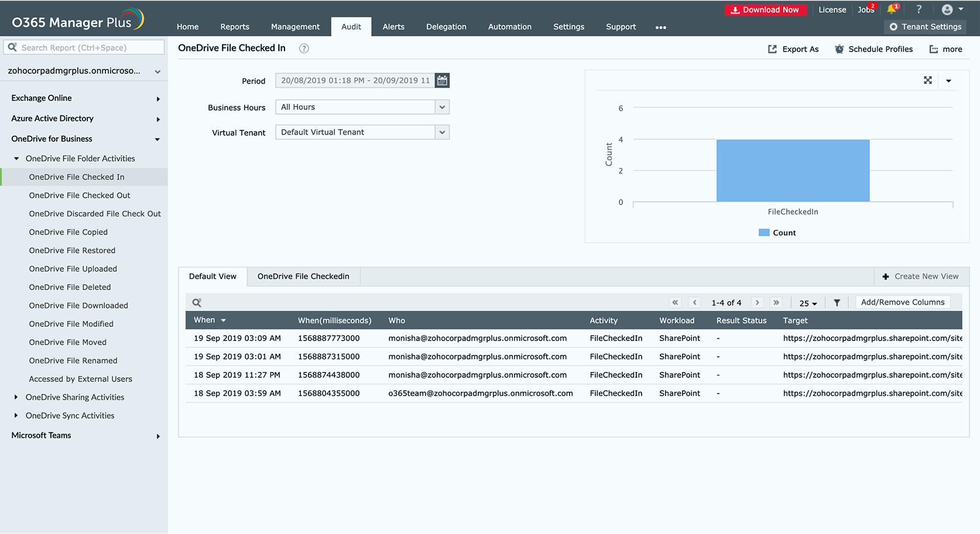980x534 pixels.
Task: Click the Download Now button
Action: (765, 10)
